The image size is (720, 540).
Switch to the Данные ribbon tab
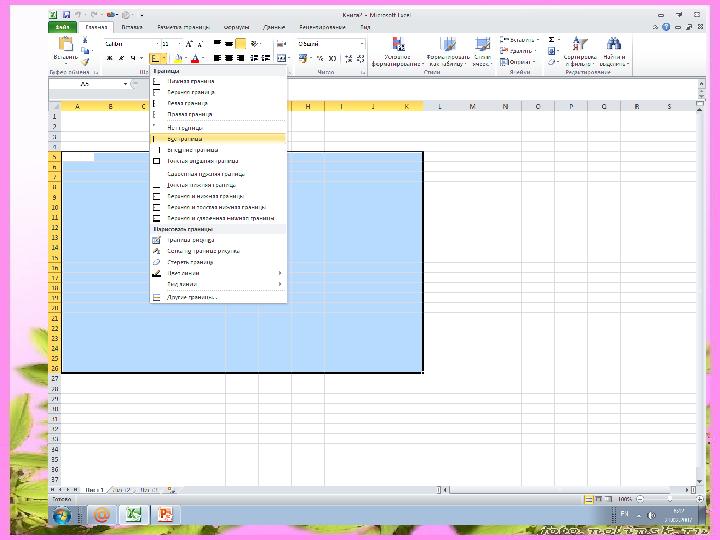[x=274, y=27]
